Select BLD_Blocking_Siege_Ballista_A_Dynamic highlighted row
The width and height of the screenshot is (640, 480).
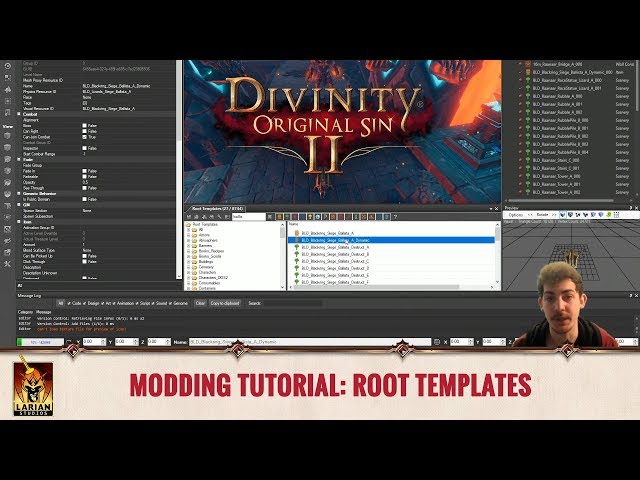[391, 240]
